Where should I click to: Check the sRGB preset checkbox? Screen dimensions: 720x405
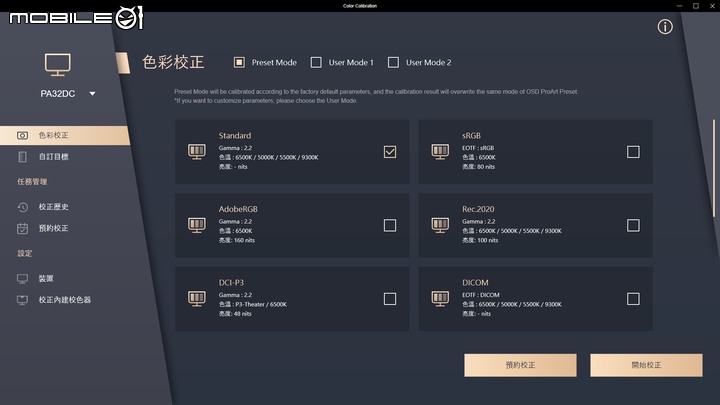[x=633, y=152]
